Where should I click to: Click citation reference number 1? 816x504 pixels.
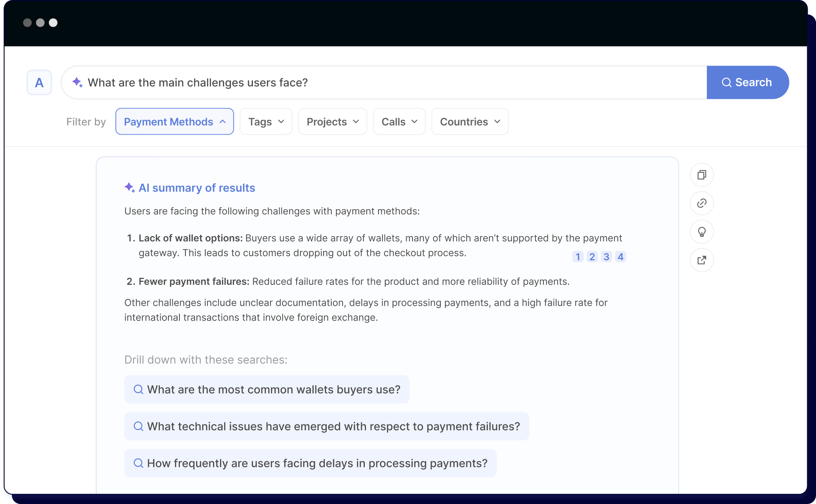coord(578,257)
